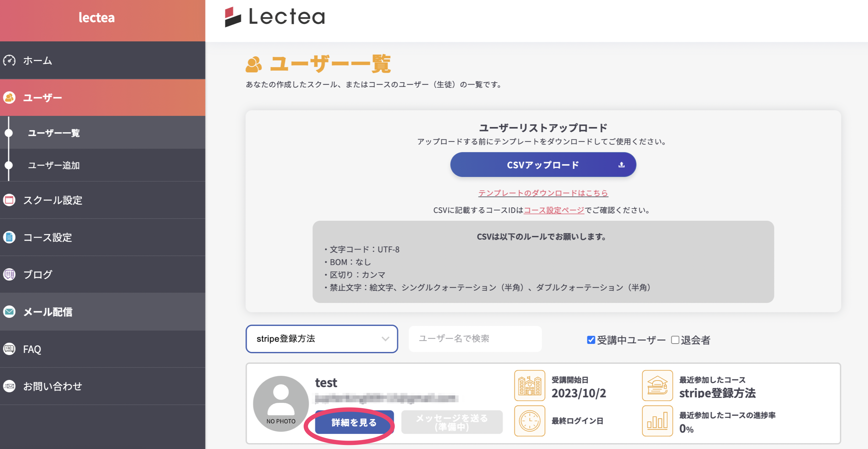Click the FAQ sidebar icon
Screen dimensions: 868x449
[x=9, y=349]
